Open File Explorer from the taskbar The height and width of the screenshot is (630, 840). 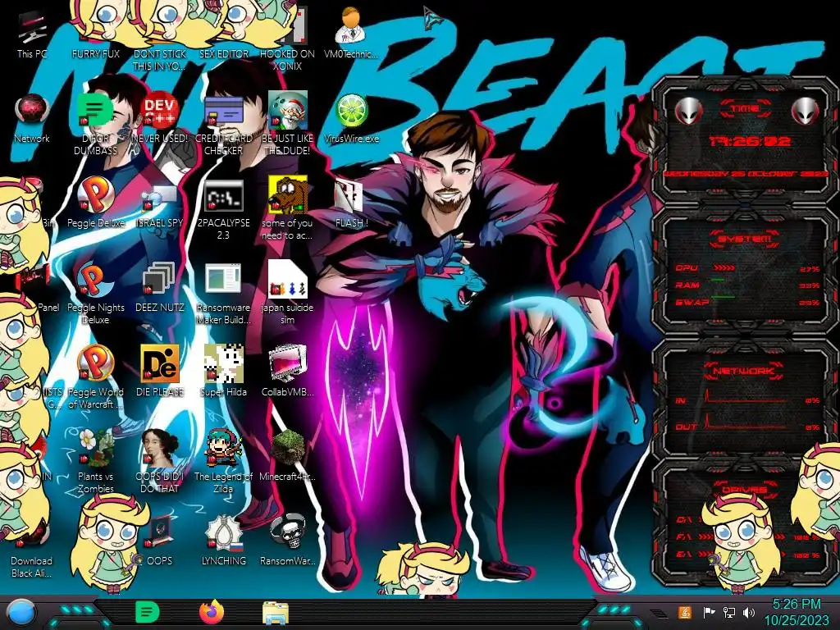276,614
